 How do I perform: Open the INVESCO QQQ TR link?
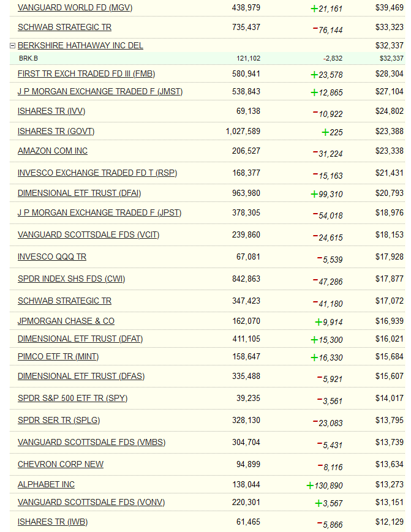tap(52, 257)
